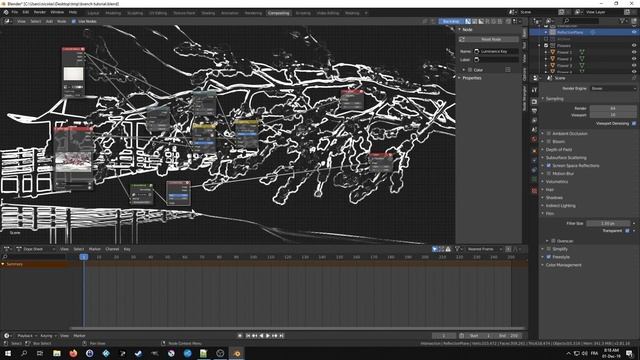The image size is (640, 360).
Task: Click the Viewport samples value field
Action: point(613,115)
